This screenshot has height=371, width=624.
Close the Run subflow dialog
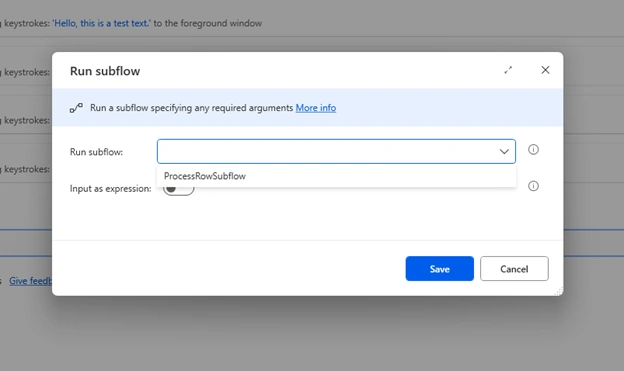tap(545, 70)
